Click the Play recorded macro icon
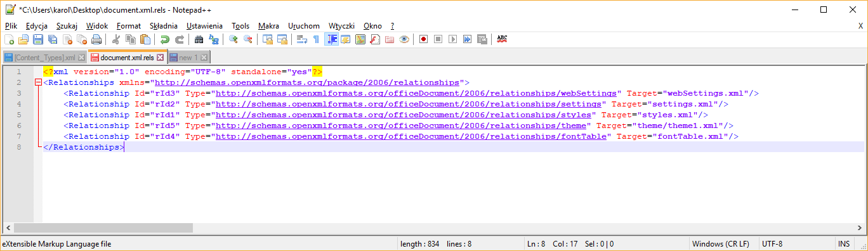This screenshot has width=868, height=251. [452, 39]
